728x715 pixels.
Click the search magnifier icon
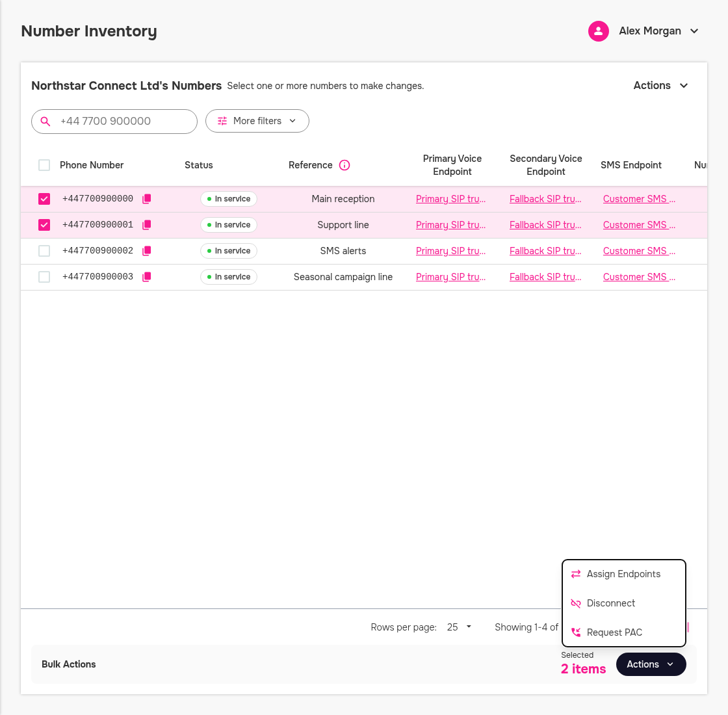pos(45,121)
